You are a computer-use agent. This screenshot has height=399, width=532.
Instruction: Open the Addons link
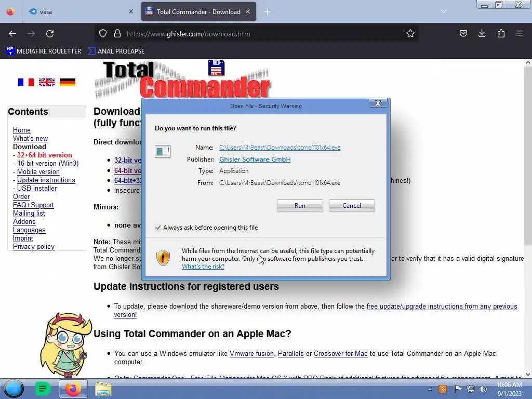[x=24, y=221]
